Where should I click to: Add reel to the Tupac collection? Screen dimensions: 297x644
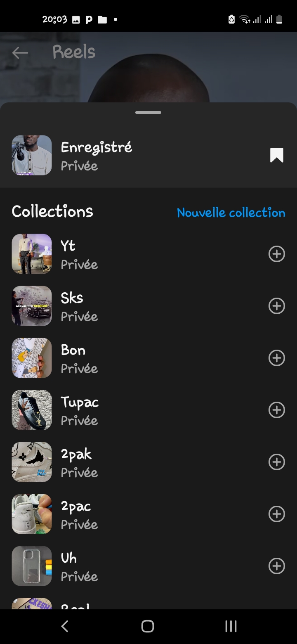(x=276, y=410)
